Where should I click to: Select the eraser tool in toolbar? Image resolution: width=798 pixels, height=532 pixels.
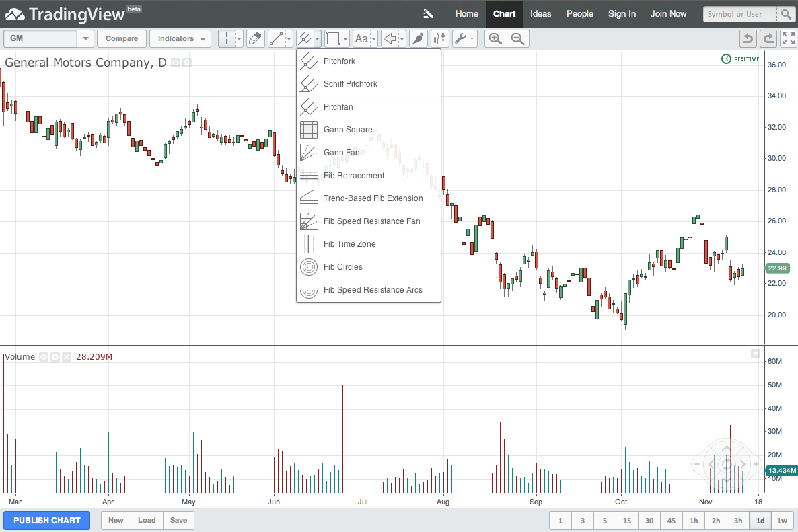click(256, 39)
